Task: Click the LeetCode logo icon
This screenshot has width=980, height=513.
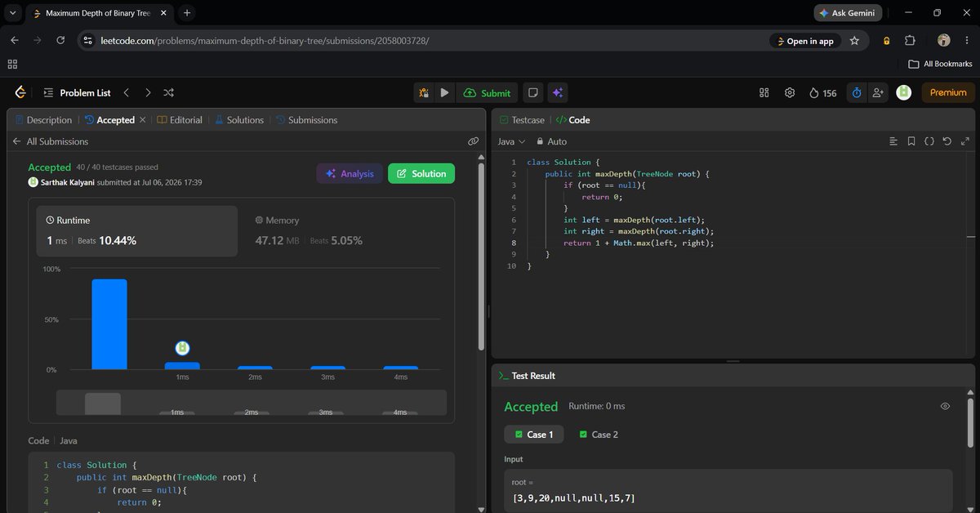Action: tap(20, 93)
